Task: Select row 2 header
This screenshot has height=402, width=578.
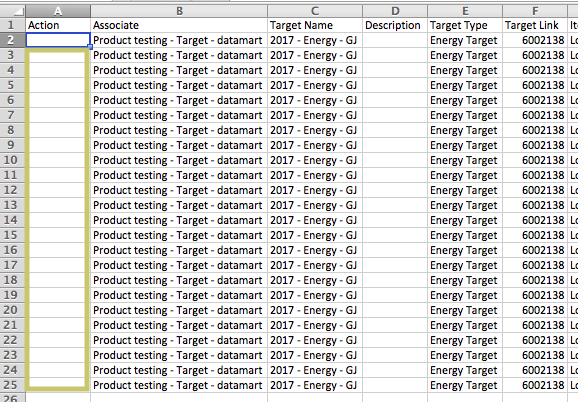Action: pyautogui.click(x=11, y=40)
